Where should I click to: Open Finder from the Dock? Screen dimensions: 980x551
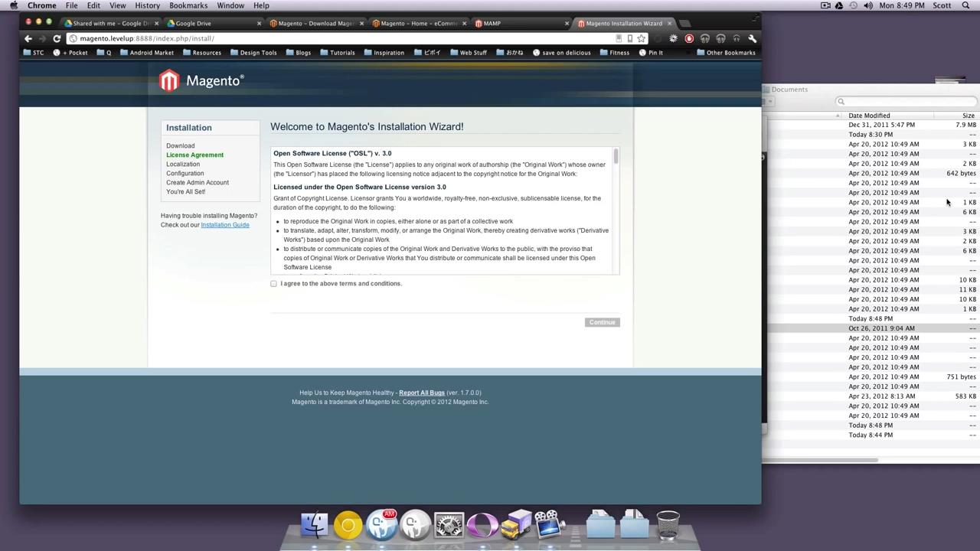314,525
